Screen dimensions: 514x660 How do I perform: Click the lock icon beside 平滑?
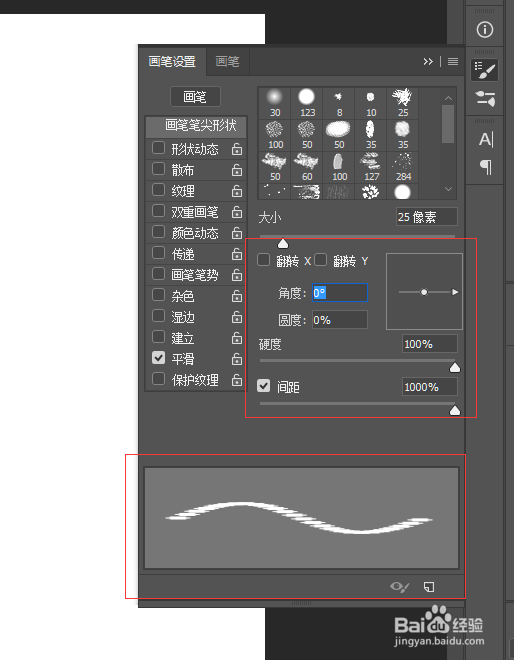point(237,359)
